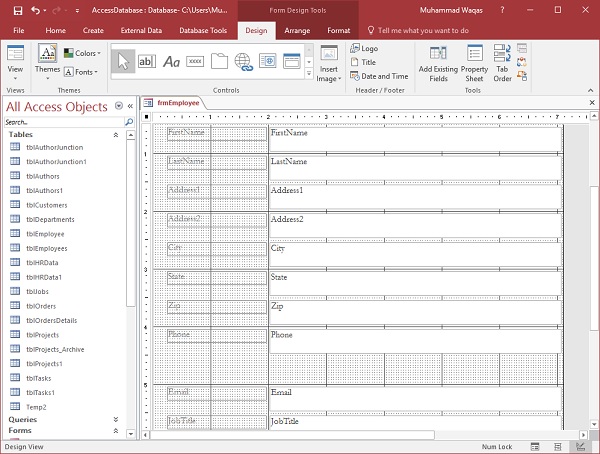Screen dimensions: 600x454
Task: Select the Text Box control tool
Action: [x=148, y=61]
